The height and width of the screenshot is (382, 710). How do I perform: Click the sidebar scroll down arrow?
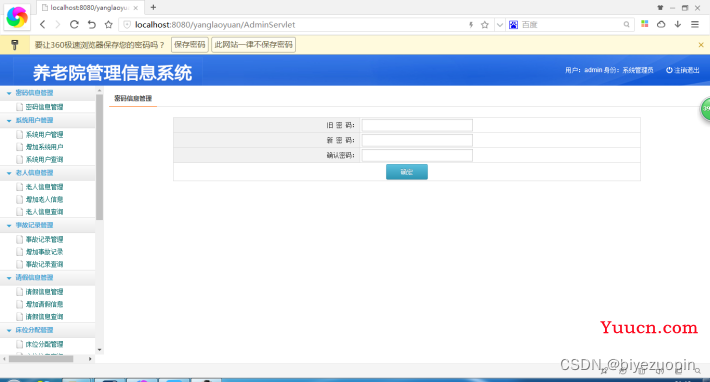click(100, 350)
